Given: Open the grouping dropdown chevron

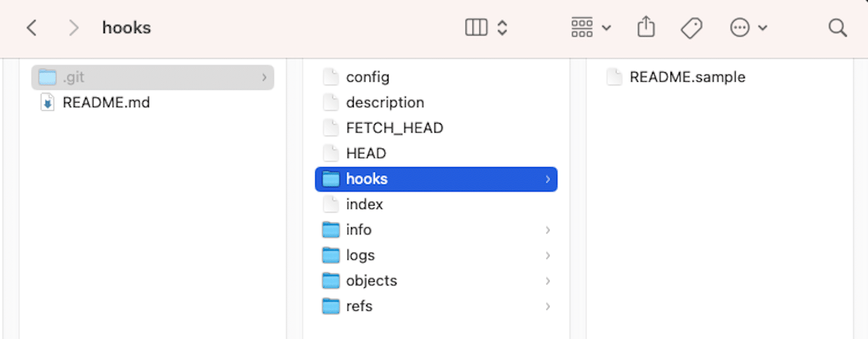Looking at the screenshot, I should [607, 27].
